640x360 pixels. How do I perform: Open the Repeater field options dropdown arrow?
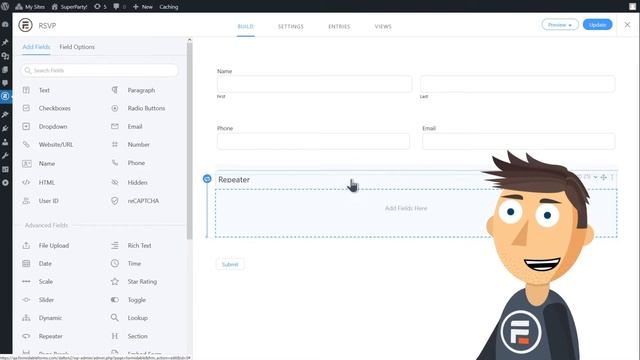click(596, 177)
